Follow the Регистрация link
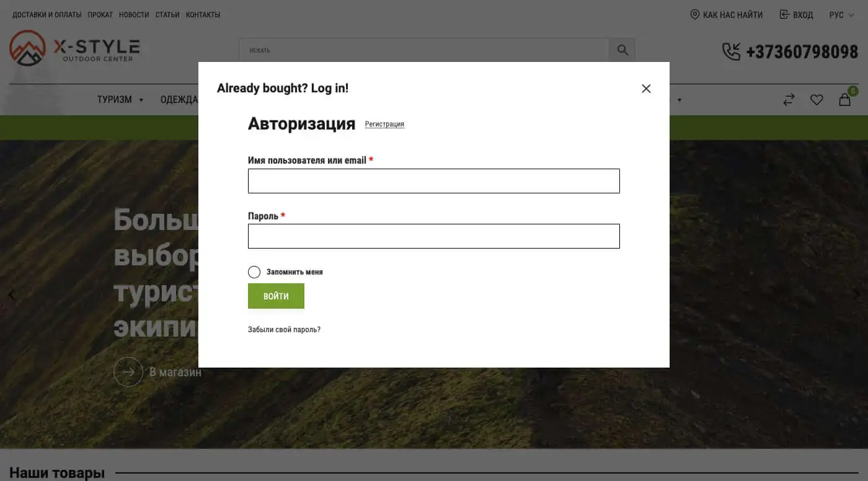 [x=384, y=124]
